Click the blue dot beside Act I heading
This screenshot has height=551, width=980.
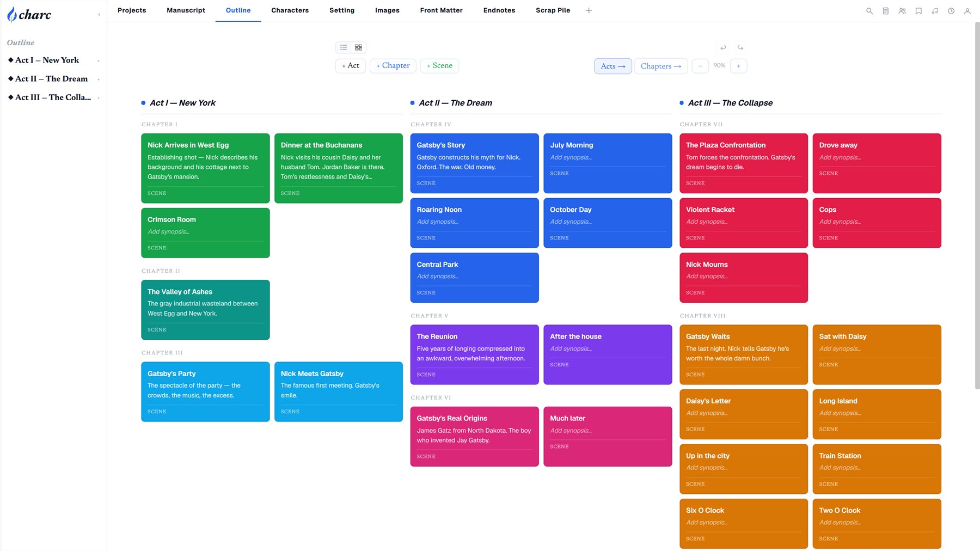pos(143,103)
